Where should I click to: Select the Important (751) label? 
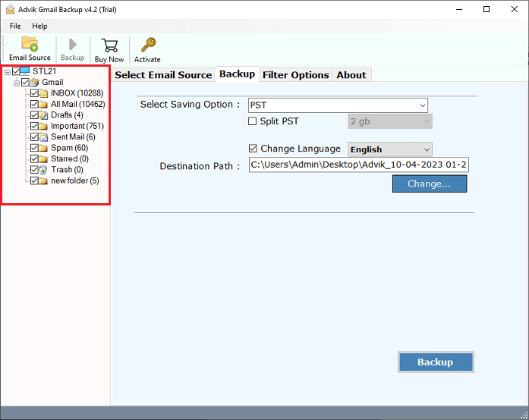pyautogui.click(x=77, y=126)
